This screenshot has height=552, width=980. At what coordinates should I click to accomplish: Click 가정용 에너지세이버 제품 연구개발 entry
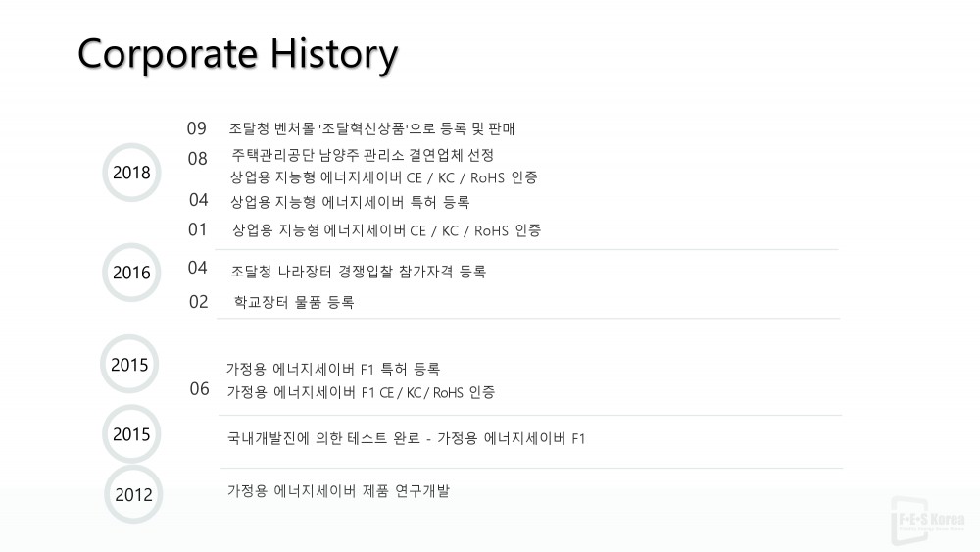coord(338,491)
